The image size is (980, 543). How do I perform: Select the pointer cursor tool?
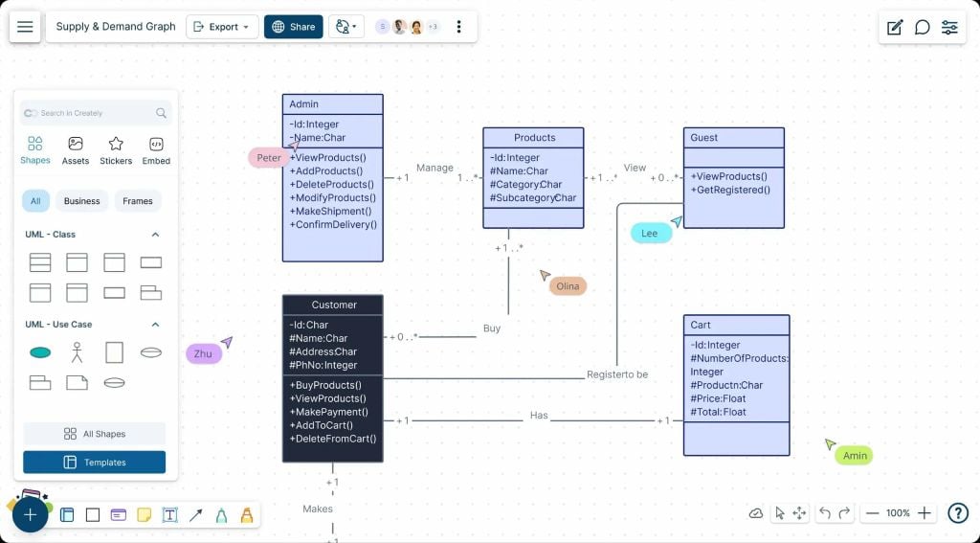[x=779, y=513]
